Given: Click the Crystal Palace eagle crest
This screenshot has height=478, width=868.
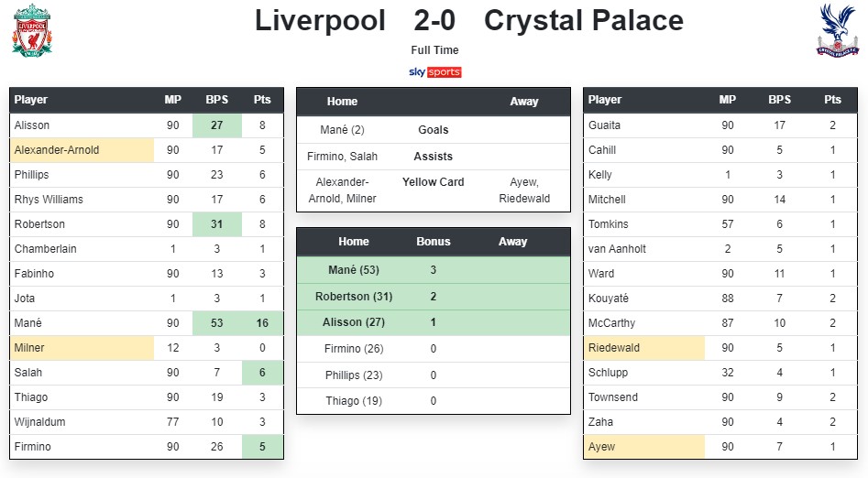Looking at the screenshot, I should [838, 30].
